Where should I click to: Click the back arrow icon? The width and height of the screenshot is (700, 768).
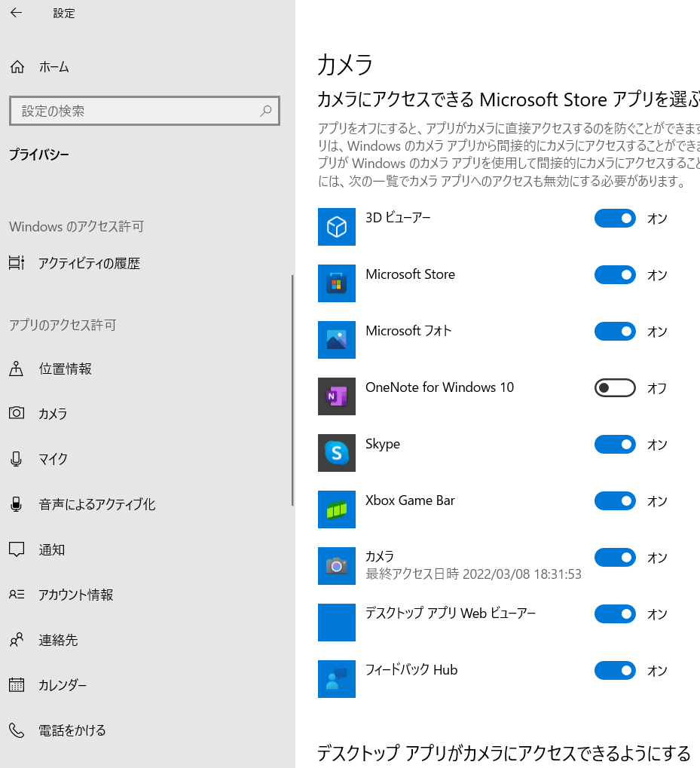(x=16, y=13)
